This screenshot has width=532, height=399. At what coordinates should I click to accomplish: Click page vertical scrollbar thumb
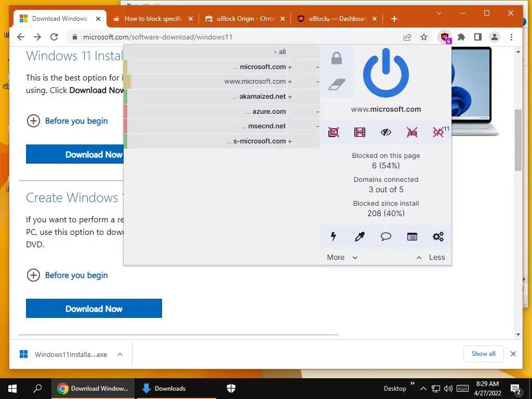pos(518,140)
